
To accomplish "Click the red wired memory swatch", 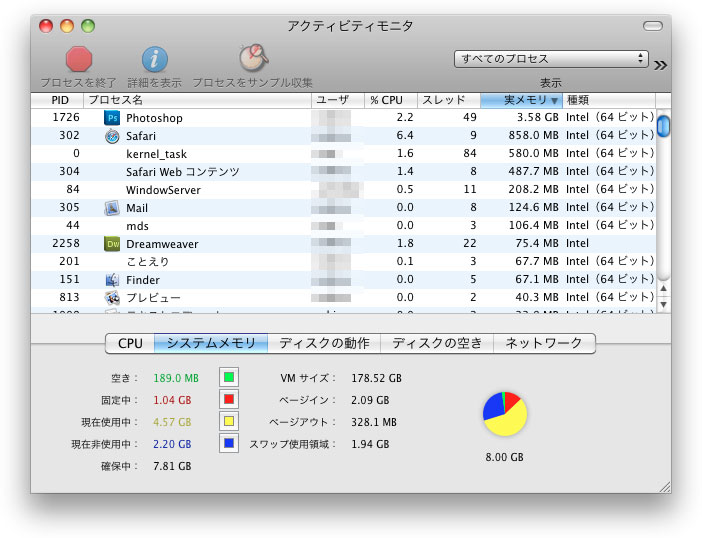I will [x=229, y=400].
